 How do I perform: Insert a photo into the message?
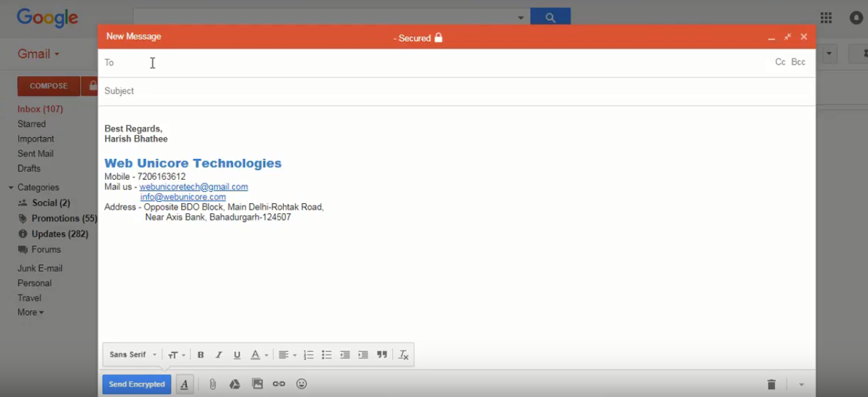pos(257,384)
